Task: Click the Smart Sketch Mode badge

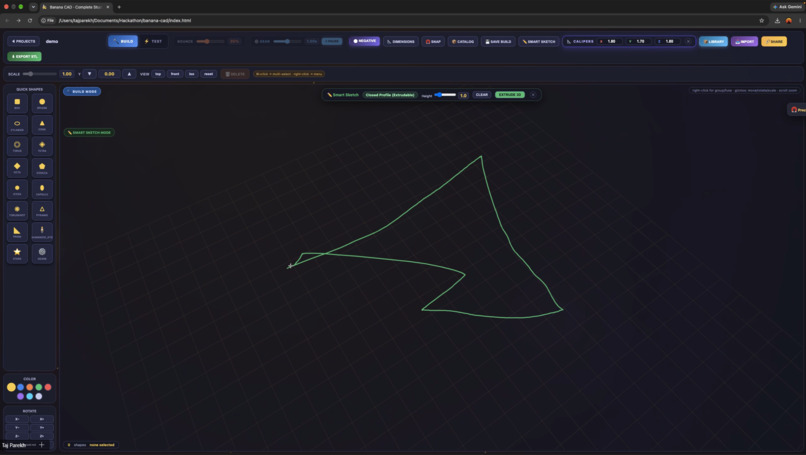Action: (89, 133)
